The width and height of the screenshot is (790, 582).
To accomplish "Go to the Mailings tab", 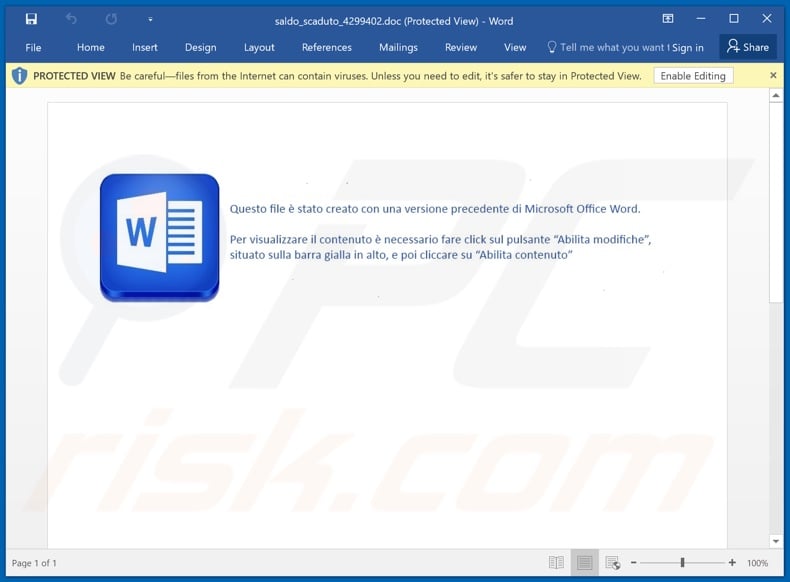I will click(398, 47).
